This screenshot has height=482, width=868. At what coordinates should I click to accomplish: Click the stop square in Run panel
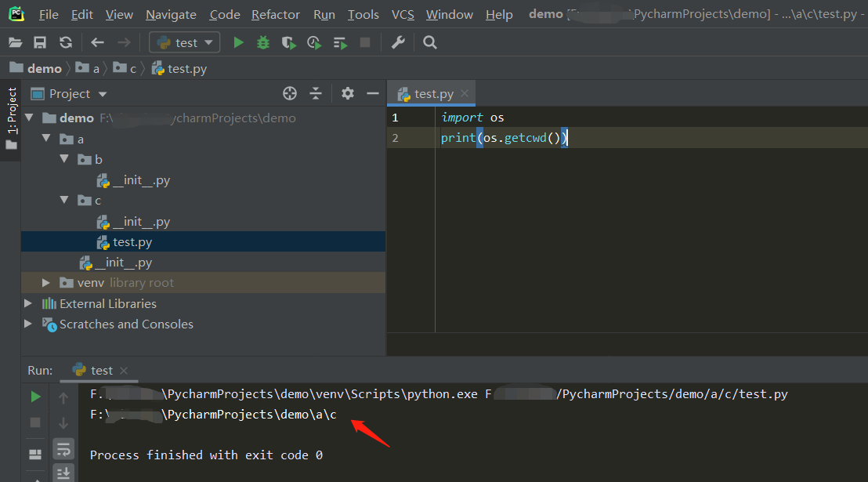(35, 422)
